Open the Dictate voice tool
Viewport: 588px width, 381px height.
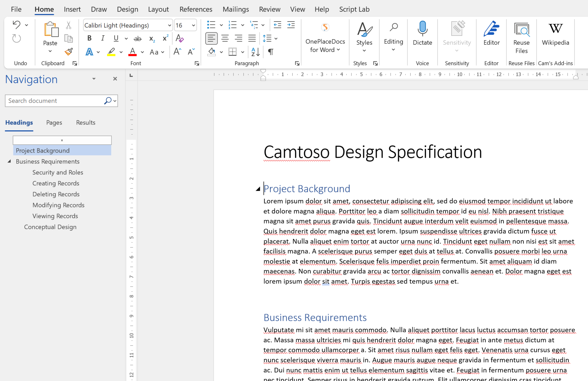click(422, 34)
